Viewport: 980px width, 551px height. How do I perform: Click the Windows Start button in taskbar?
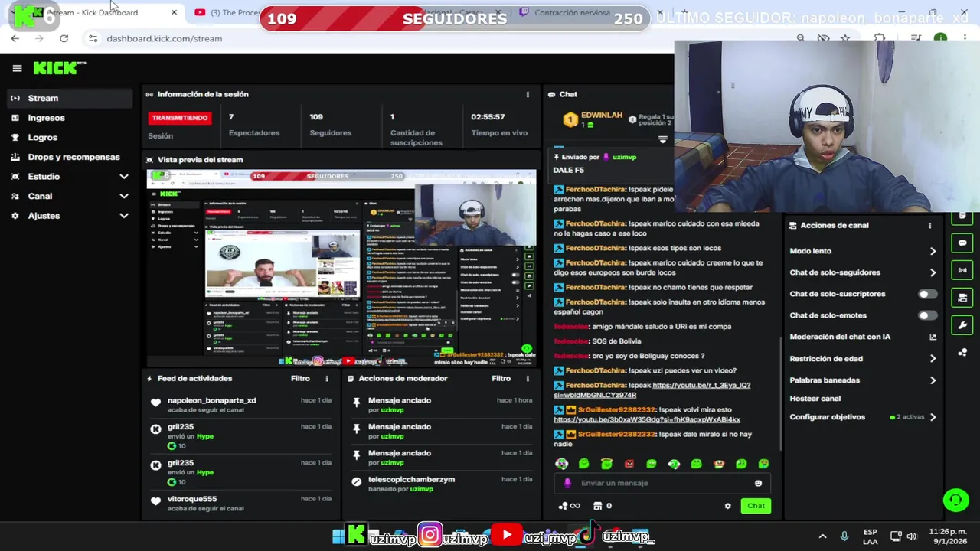(x=338, y=536)
